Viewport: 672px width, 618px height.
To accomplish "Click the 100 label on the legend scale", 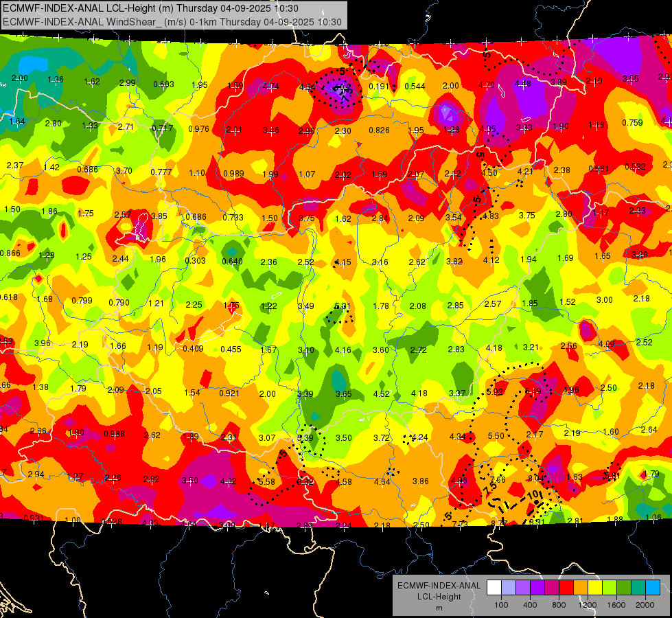I will (501, 605).
